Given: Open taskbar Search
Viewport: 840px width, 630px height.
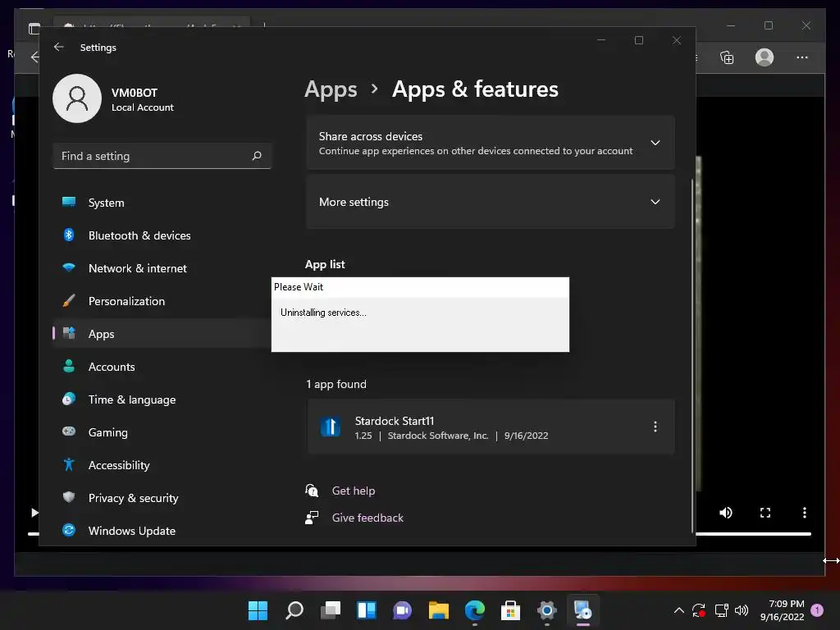Looking at the screenshot, I should point(294,610).
